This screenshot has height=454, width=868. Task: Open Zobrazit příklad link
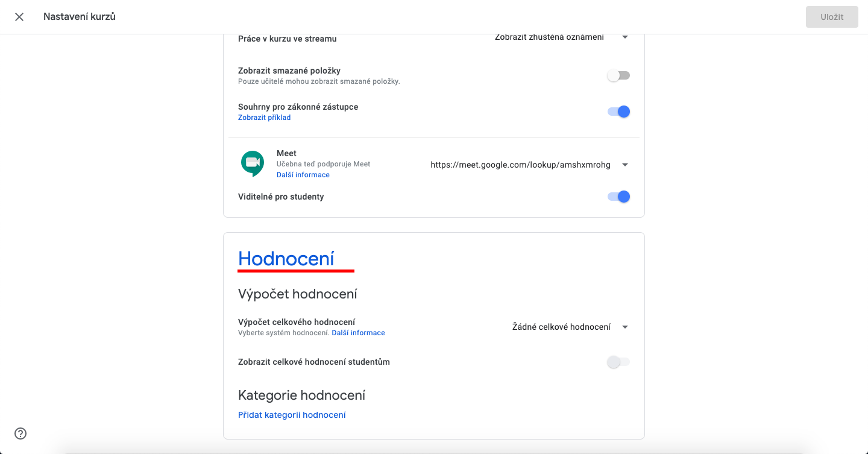[x=265, y=118]
